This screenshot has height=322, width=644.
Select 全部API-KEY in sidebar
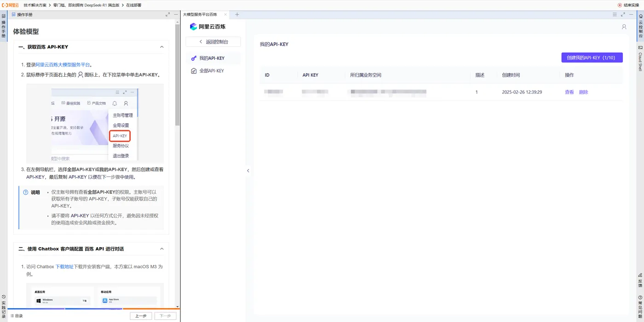[213, 71]
